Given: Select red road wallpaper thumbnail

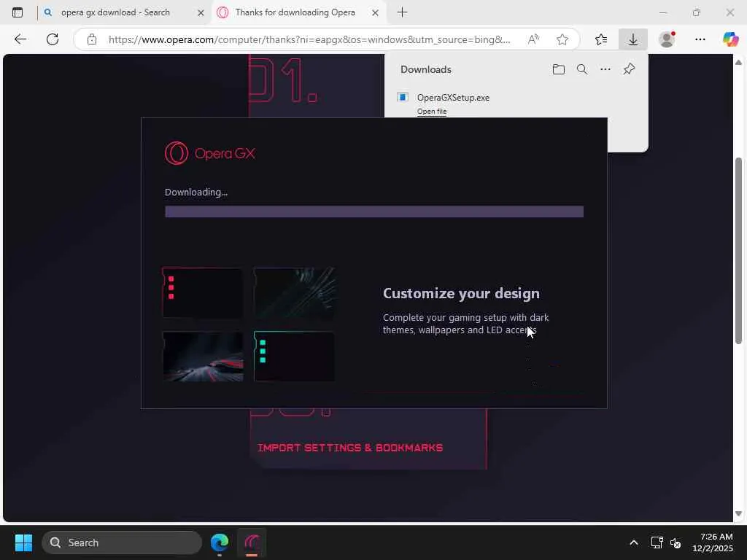Looking at the screenshot, I should click(203, 357).
